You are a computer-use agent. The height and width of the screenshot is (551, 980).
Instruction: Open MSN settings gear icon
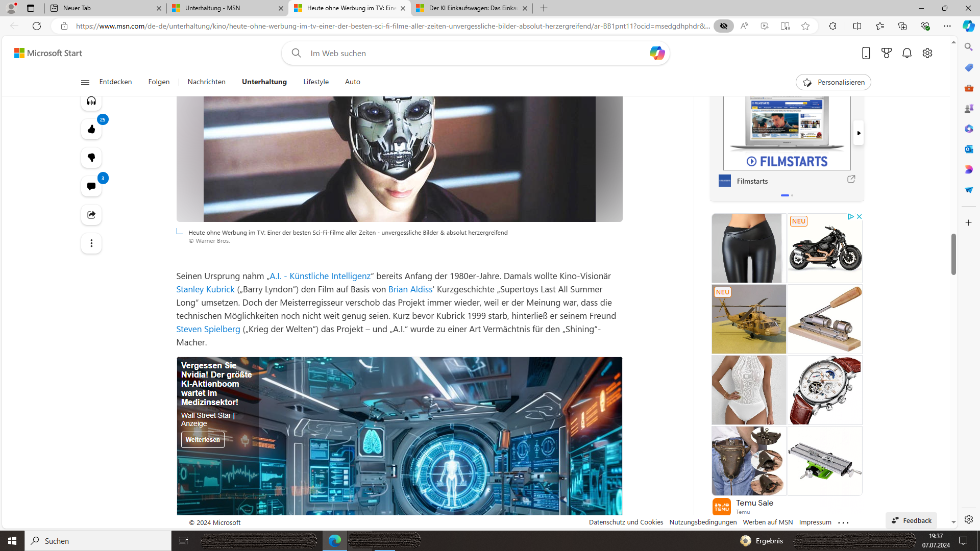(927, 53)
